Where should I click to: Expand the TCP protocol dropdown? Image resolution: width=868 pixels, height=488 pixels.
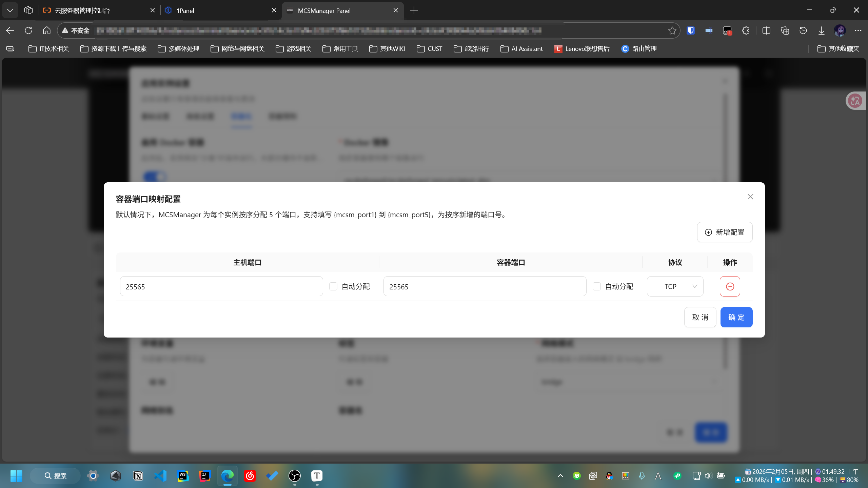tap(675, 286)
